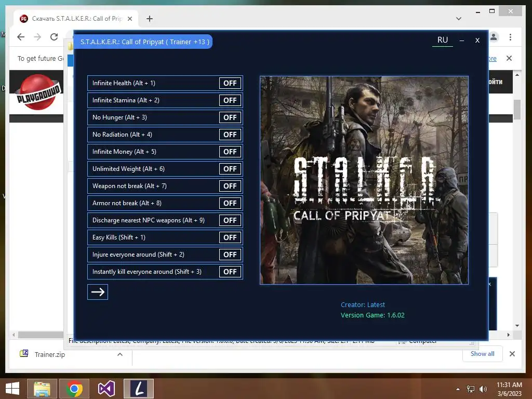Toggle Injure everyone around option
This screenshot has width=532, height=399.
pos(230,255)
